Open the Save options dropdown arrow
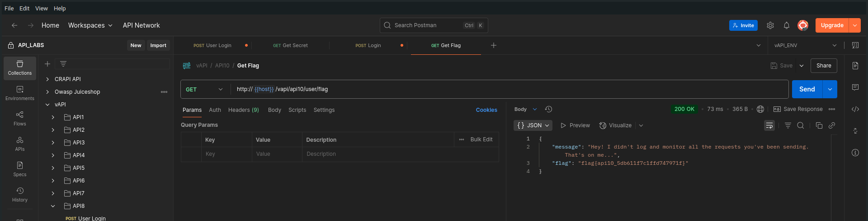The height and width of the screenshot is (221, 868). pyautogui.click(x=802, y=66)
